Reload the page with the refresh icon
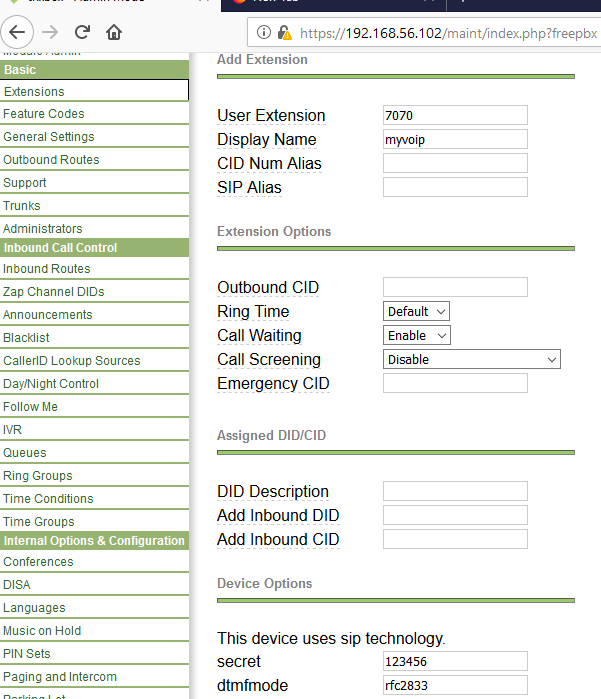This screenshot has height=699, width=601. click(83, 32)
